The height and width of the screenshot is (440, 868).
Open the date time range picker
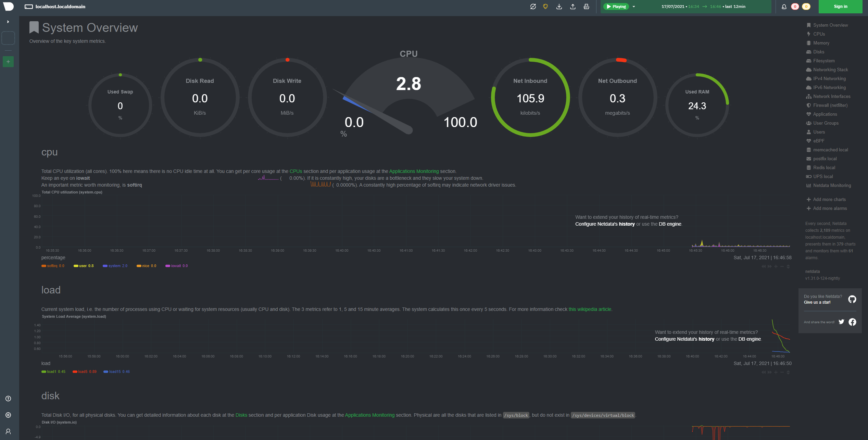(x=703, y=7)
